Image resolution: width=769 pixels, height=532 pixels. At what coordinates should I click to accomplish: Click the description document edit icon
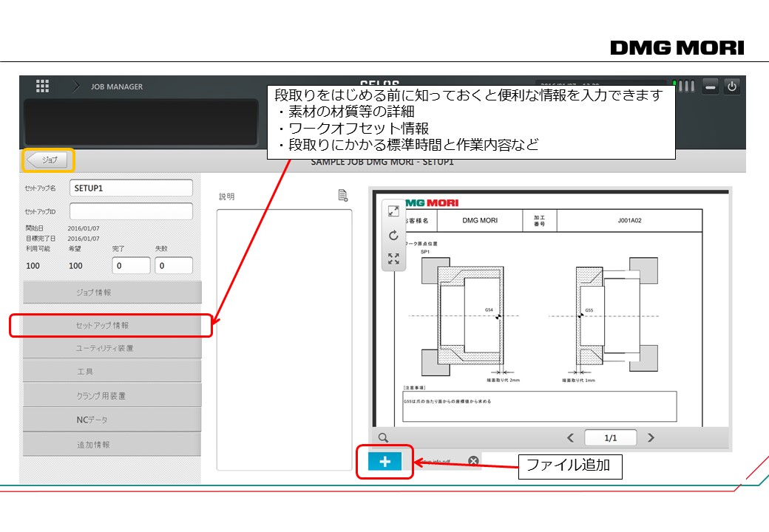343,196
